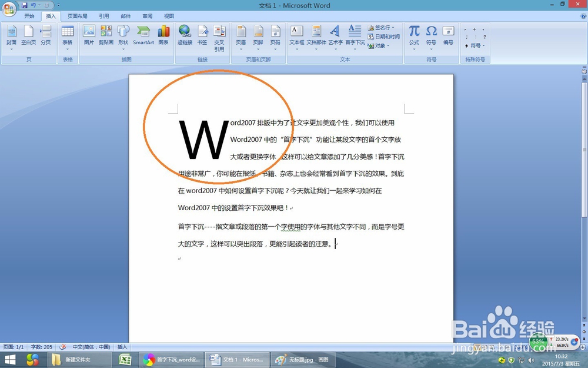This screenshot has width=588, height=368.
Task: Save document via quick access toolbar
Action: 25,5
